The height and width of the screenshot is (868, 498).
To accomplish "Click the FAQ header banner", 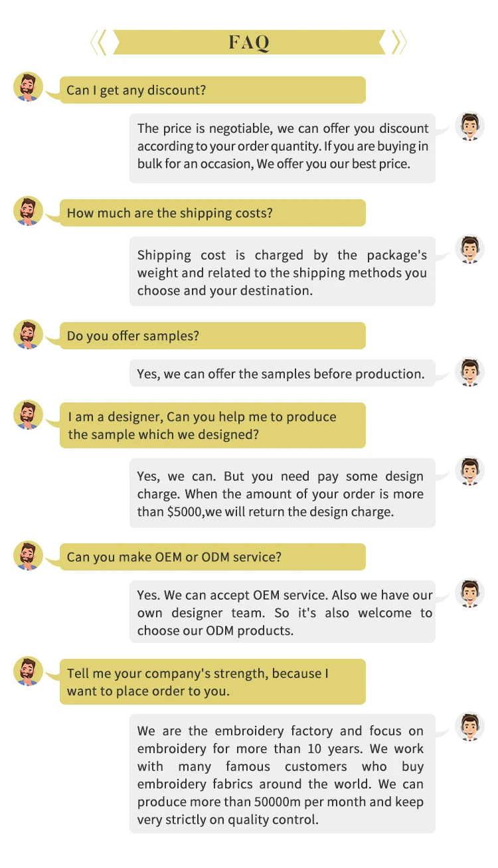I will click(x=249, y=43).
